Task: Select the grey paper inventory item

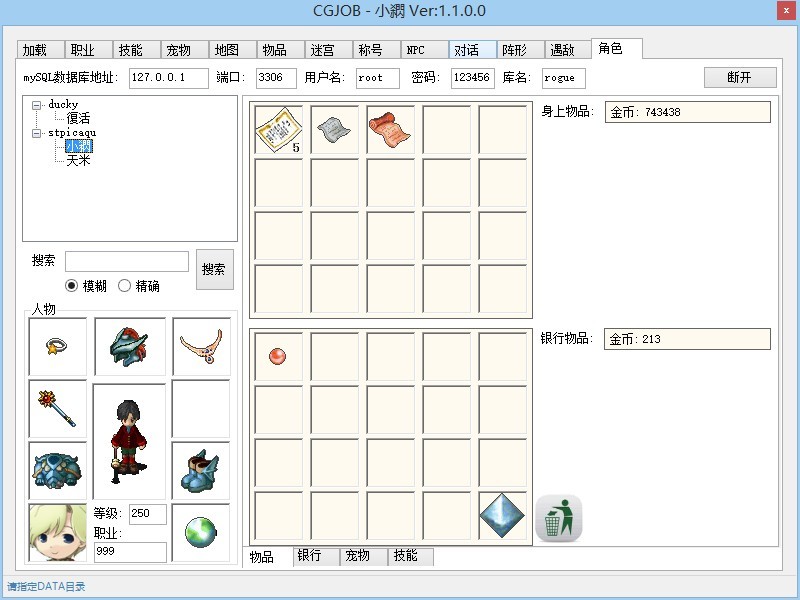Action: (334, 129)
